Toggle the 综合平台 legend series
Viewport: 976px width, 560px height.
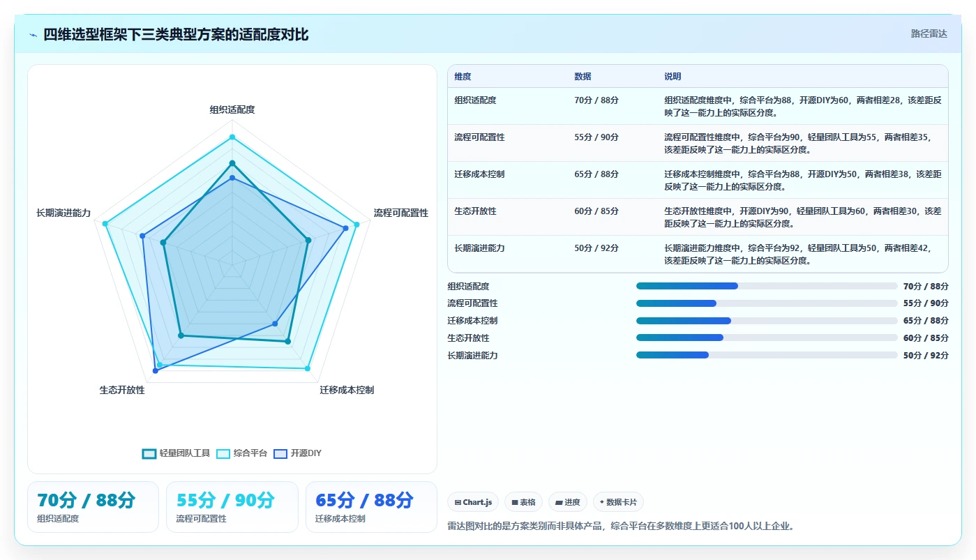(x=241, y=453)
